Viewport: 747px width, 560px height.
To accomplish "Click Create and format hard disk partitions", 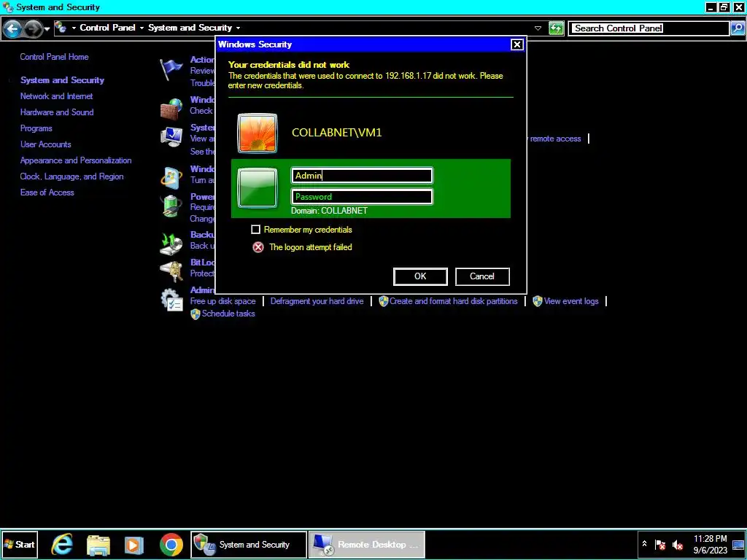I will [453, 301].
